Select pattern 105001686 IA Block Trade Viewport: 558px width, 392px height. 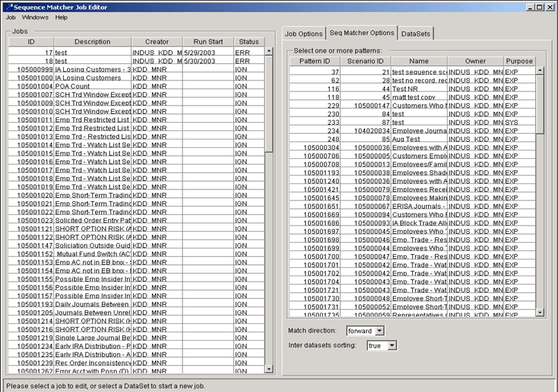[412, 223]
